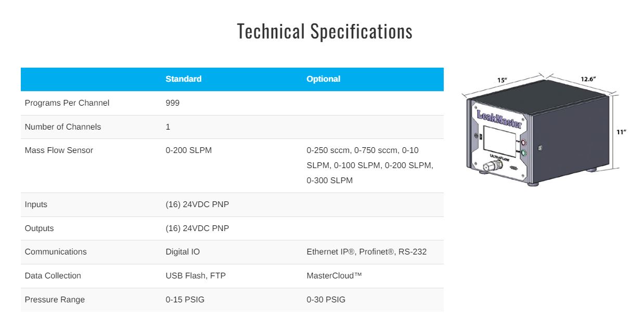
Task: Click the Mass Flow Sensor row label
Action: (x=59, y=150)
